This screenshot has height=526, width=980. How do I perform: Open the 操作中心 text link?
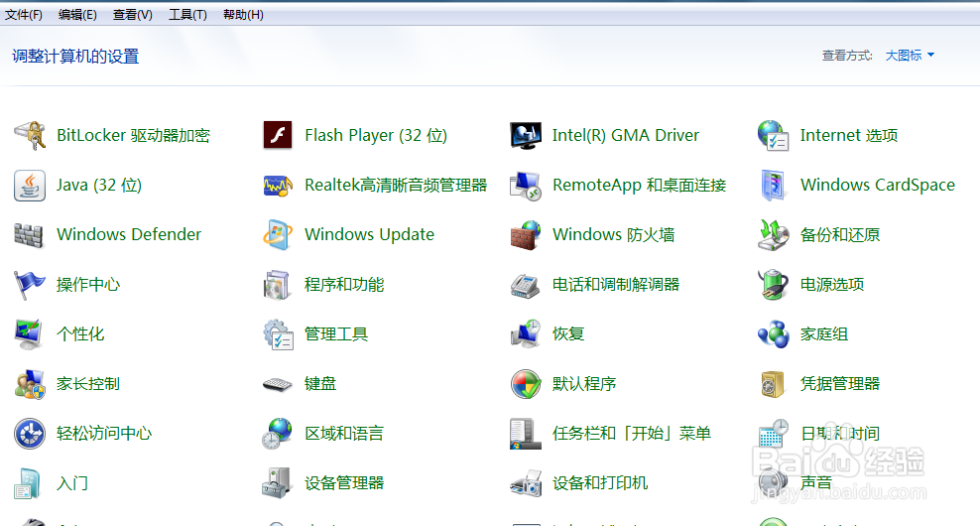point(88,285)
